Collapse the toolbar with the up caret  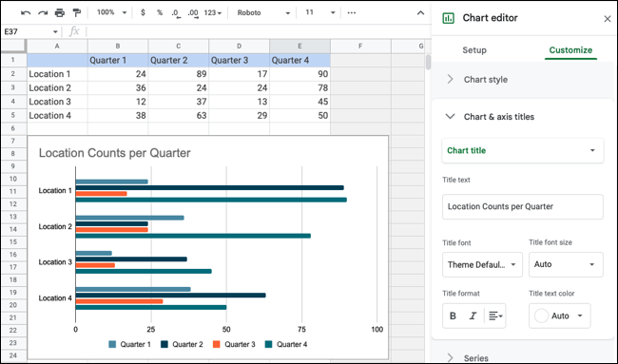pyautogui.click(x=420, y=12)
